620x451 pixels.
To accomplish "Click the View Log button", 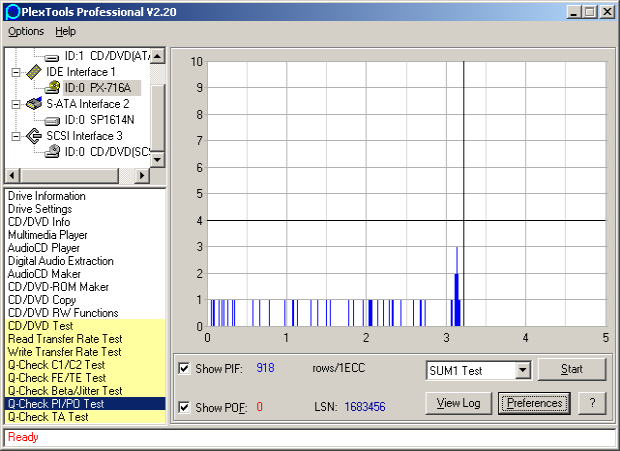I will (459, 403).
